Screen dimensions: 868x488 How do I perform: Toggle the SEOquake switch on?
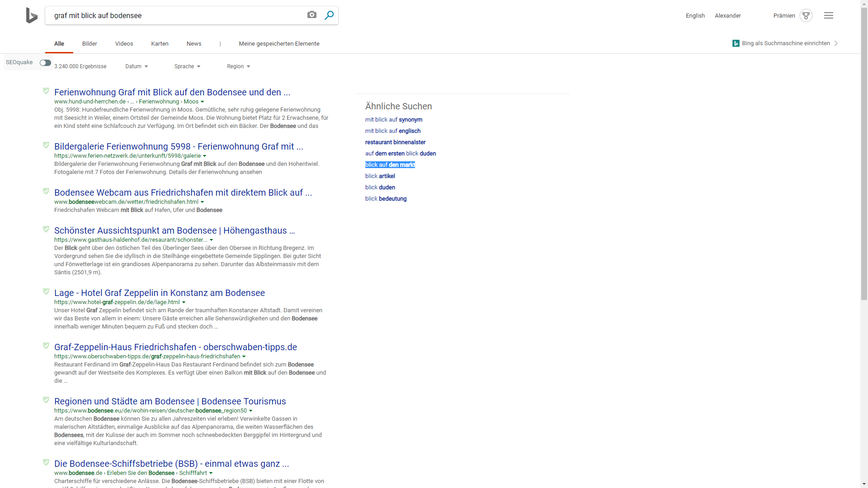coord(45,63)
